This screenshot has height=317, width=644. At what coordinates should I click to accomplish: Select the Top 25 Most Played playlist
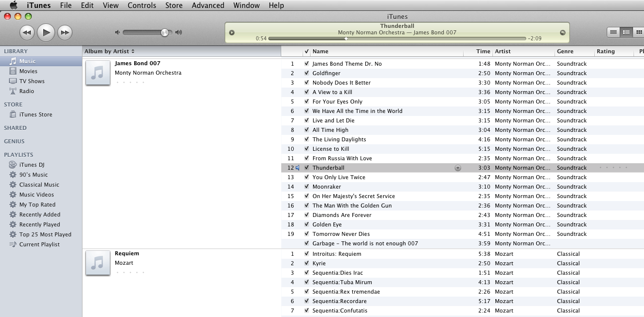click(x=41, y=234)
